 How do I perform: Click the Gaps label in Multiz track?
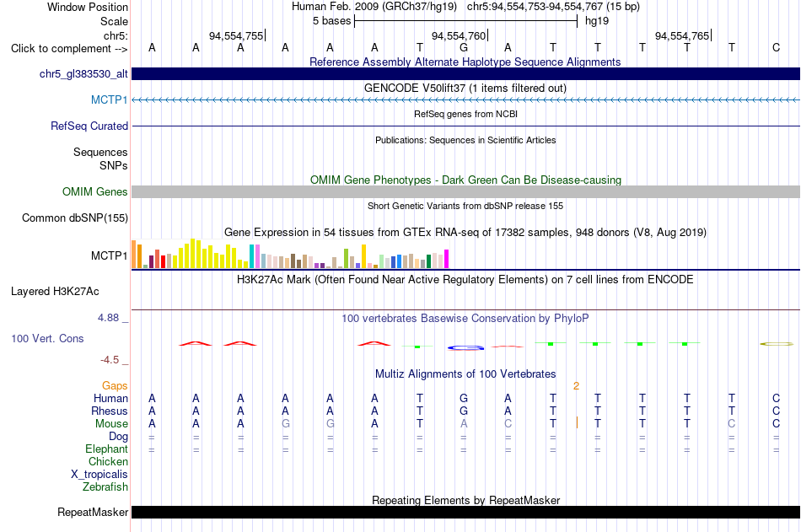click(x=115, y=386)
